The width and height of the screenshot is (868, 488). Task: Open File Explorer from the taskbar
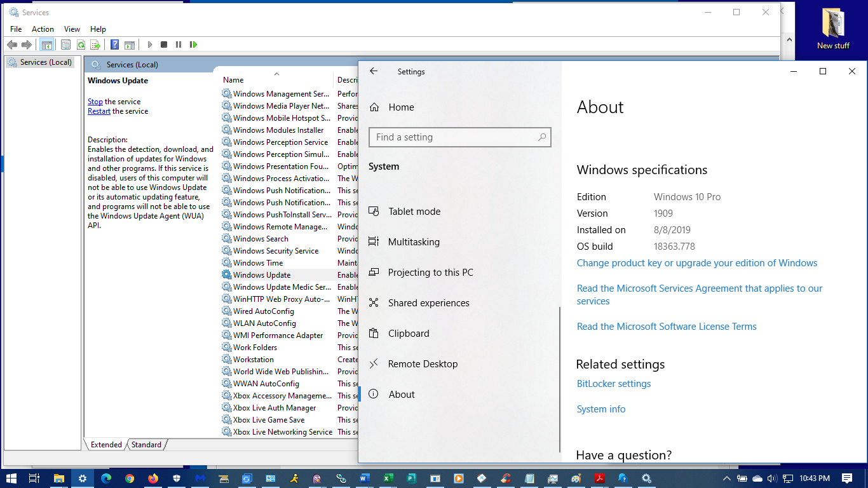coord(58,478)
